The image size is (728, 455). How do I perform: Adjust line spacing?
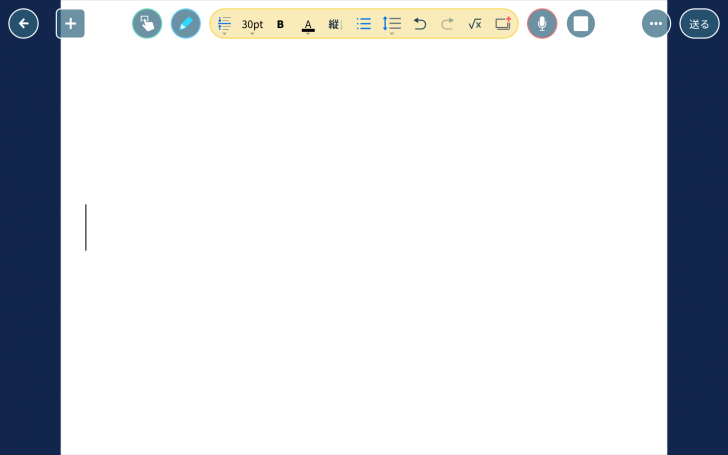391,24
